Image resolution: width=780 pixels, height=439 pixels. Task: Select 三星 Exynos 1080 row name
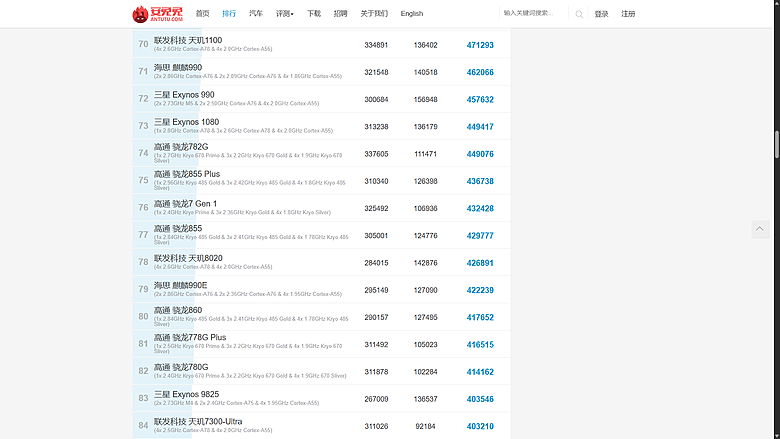(x=187, y=122)
